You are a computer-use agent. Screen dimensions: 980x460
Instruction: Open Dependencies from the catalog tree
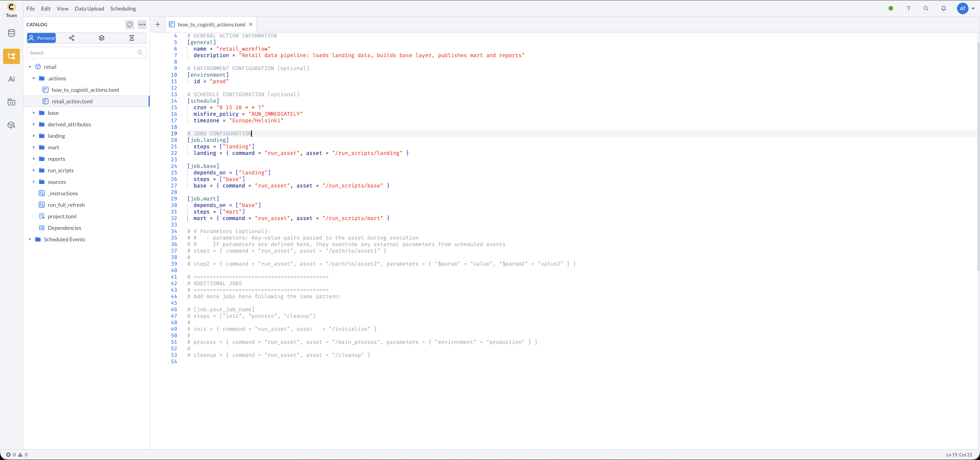coord(65,228)
